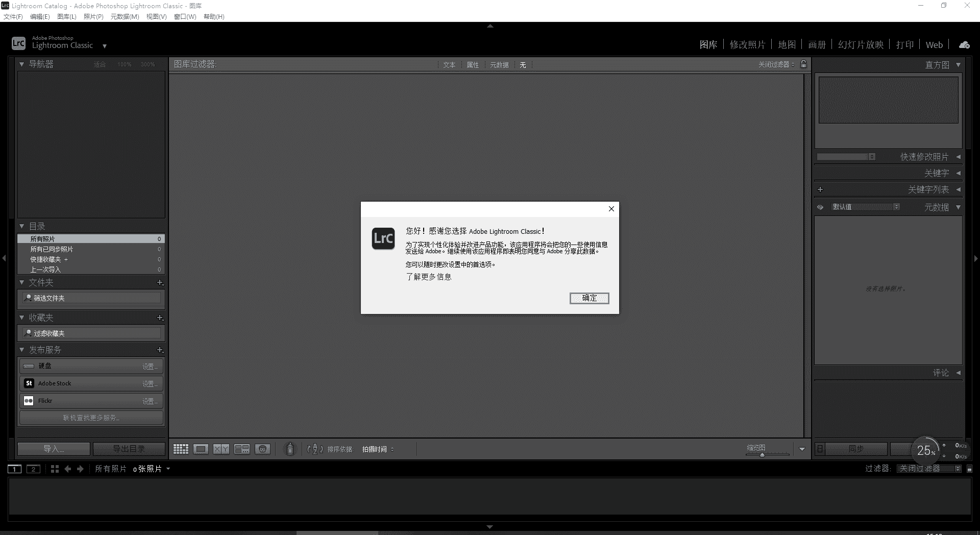Open the 修改照片 Develop module
Screen dimensions: 980x535
click(x=747, y=45)
